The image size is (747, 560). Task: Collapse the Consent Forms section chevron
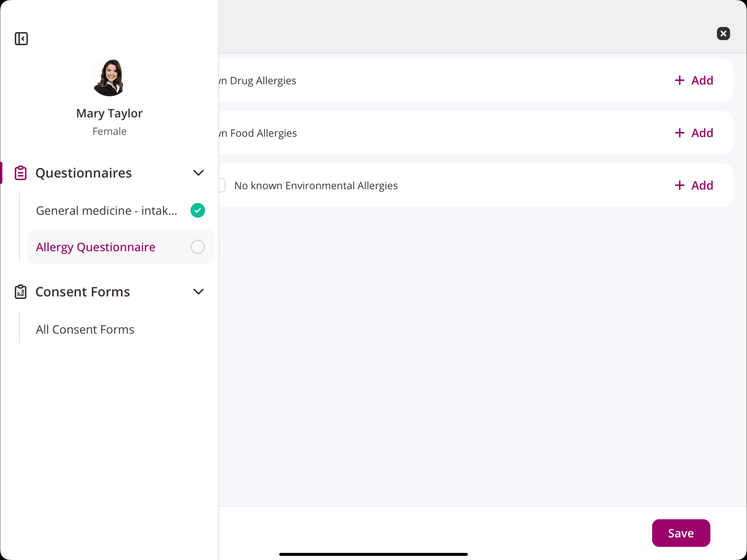click(x=198, y=292)
